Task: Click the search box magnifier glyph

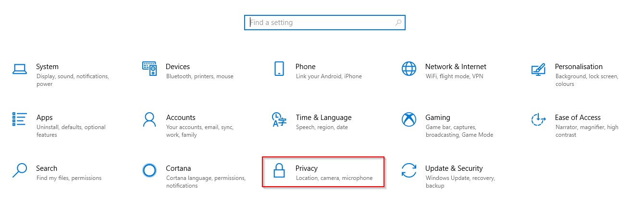Action: (x=398, y=23)
